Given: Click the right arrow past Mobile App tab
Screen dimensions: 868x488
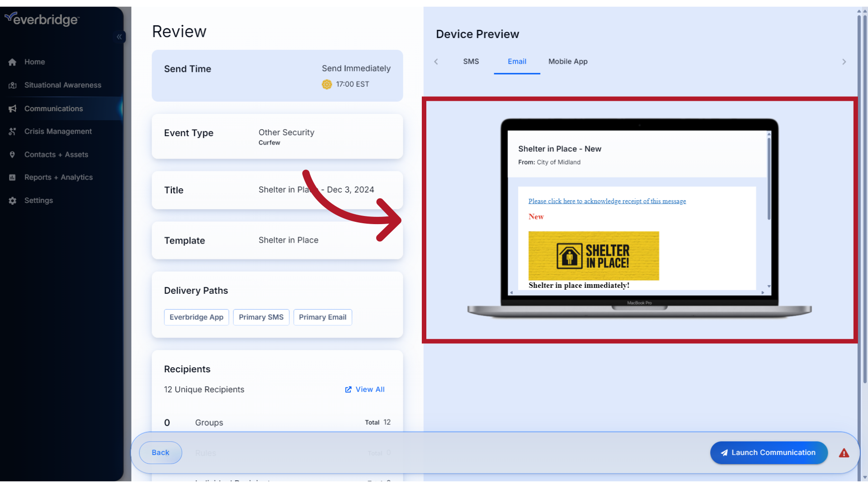Looking at the screenshot, I should tap(844, 61).
